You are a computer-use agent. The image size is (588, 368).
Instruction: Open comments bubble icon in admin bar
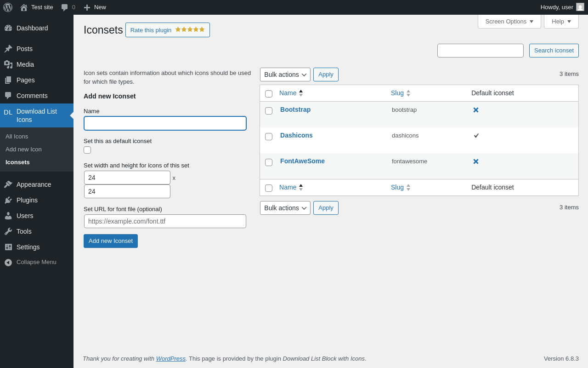pyautogui.click(x=65, y=7)
